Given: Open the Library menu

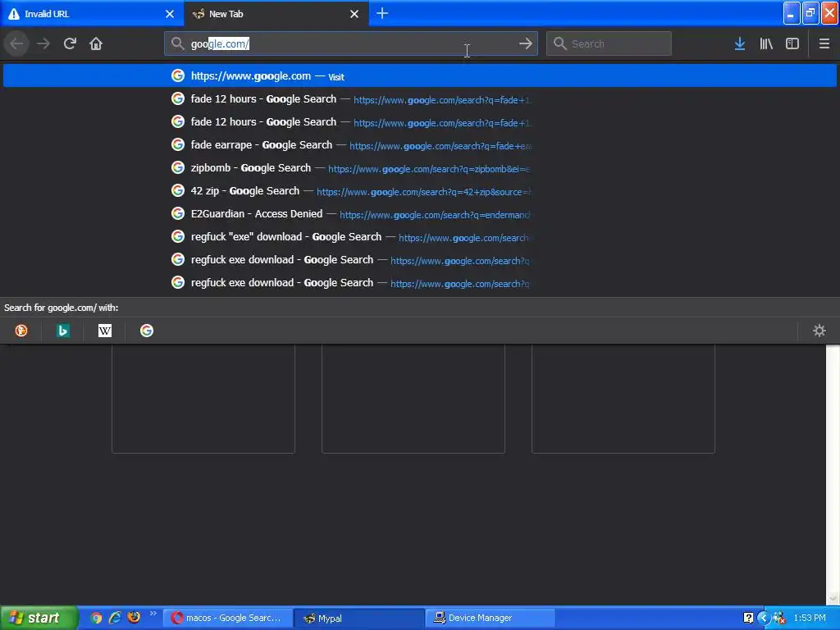Looking at the screenshot, I should coord(766,43).
